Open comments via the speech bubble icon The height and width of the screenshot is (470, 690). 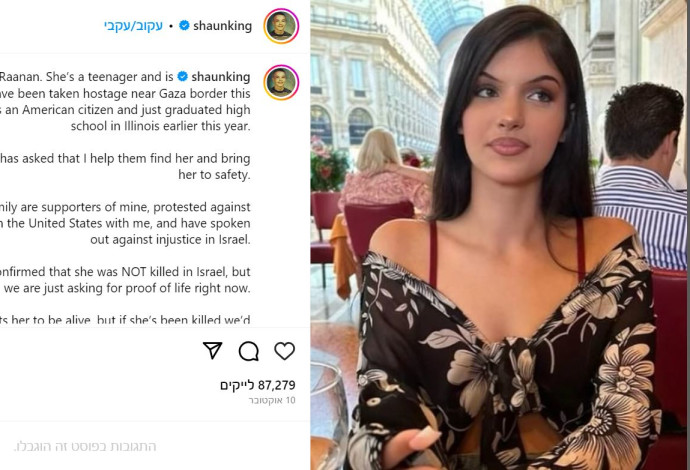249,351
